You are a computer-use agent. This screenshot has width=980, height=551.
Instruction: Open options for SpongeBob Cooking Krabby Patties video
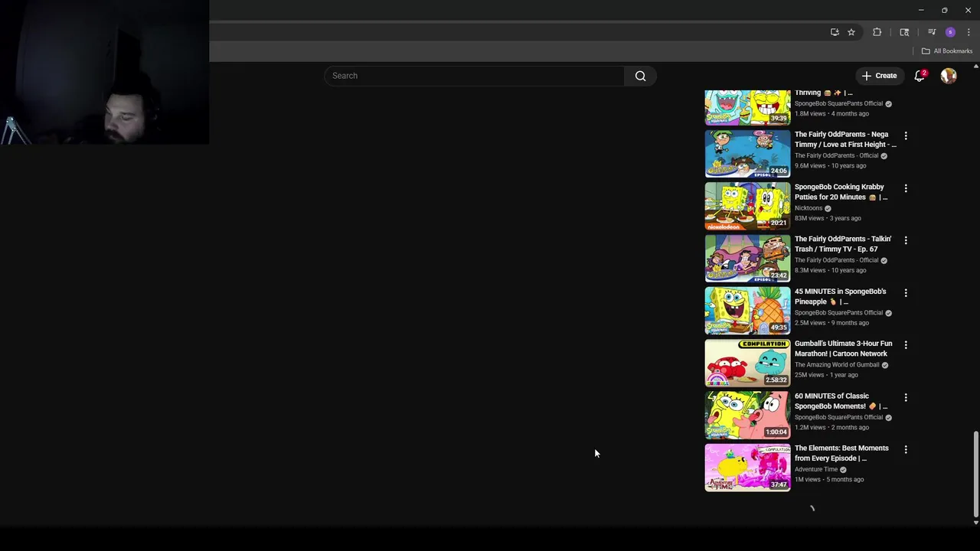point(906,188)
